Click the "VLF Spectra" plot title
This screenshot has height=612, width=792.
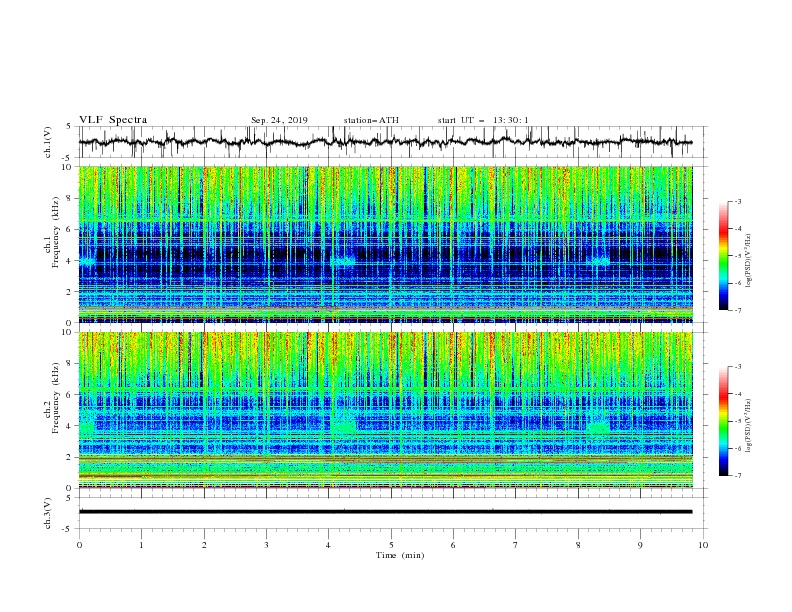tap(113, 120)
